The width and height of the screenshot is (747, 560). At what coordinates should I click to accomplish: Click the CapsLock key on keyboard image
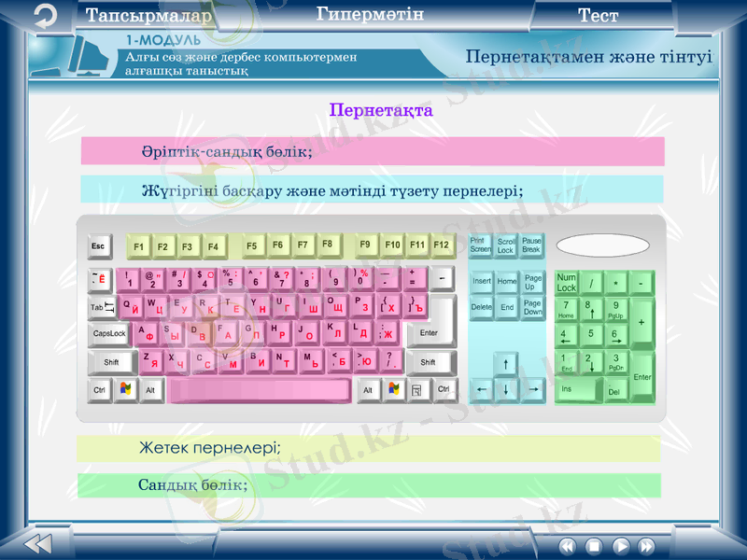pyautogui.click(x=110, y=333)
